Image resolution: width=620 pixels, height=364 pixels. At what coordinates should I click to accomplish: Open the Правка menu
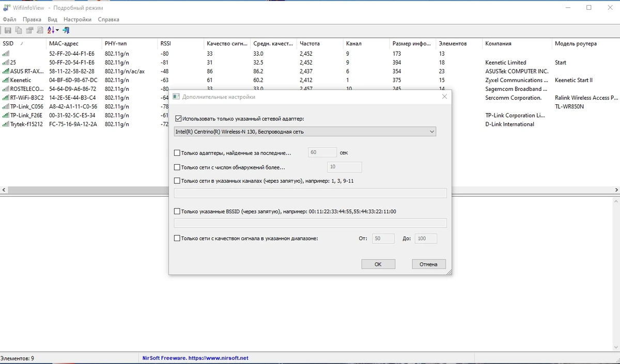pyautogui.click(x=32, y=19)
